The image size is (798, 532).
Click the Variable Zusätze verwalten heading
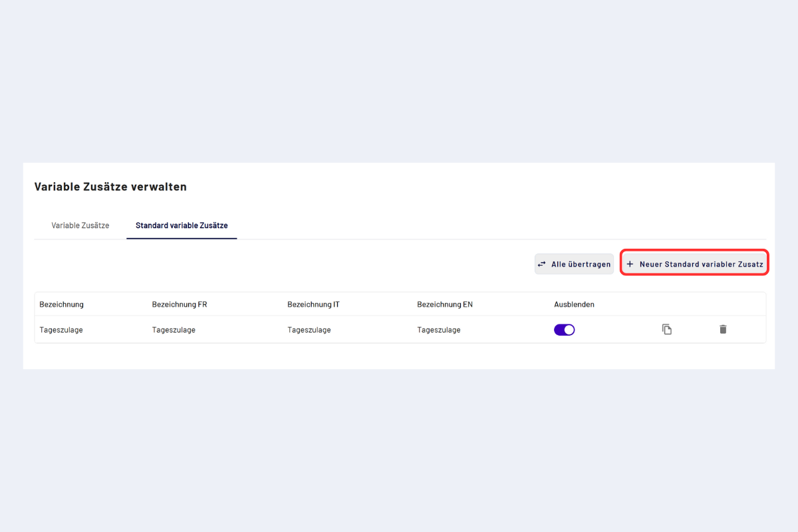tap(110, 187)
